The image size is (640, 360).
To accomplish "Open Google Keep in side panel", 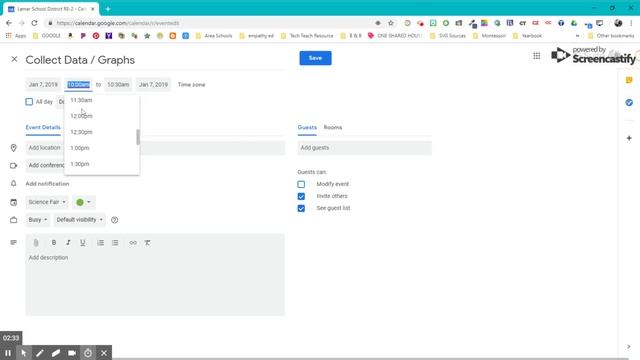I will (x=629, y=80).
